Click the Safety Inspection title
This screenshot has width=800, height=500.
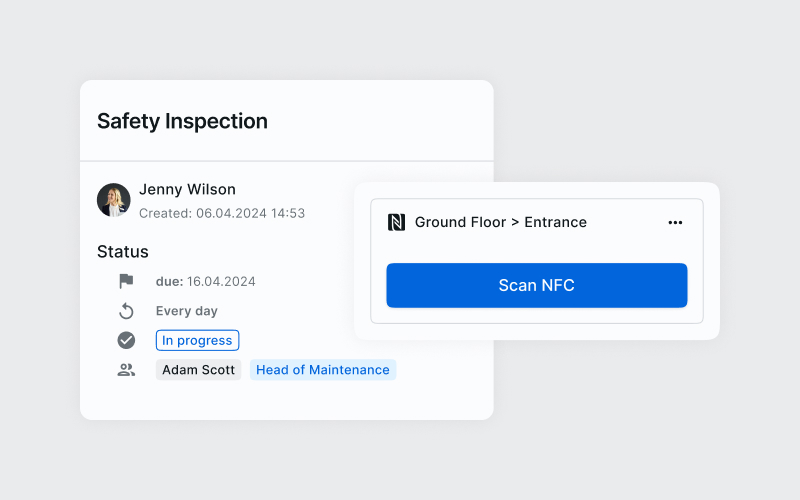(x=182, y=121)
